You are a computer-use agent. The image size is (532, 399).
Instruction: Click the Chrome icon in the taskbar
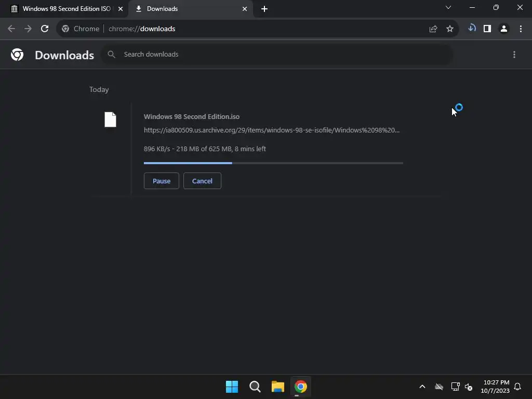coord(301,387)
